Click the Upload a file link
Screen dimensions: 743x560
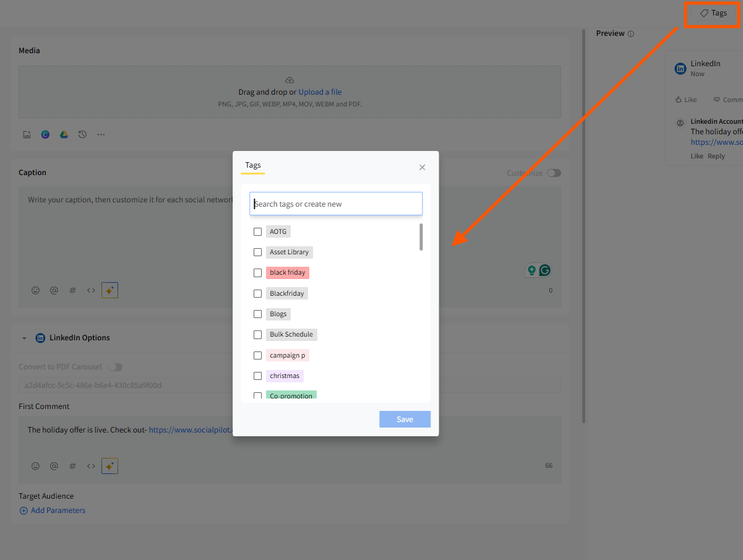pos(320,92)
